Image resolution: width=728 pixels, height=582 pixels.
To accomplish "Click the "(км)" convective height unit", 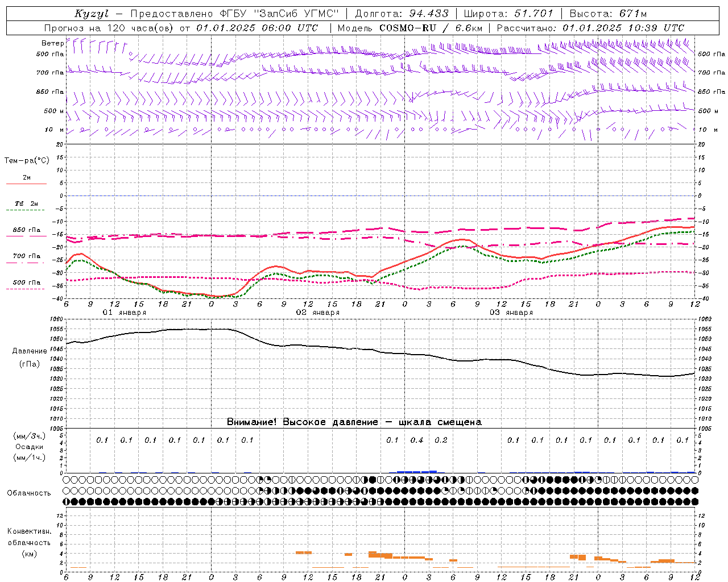I will click(29, 554).
